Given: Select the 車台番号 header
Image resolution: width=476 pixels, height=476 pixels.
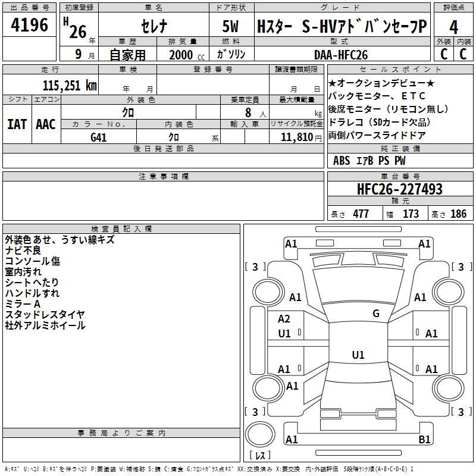Looking at the screenshot, I should 400,176.
